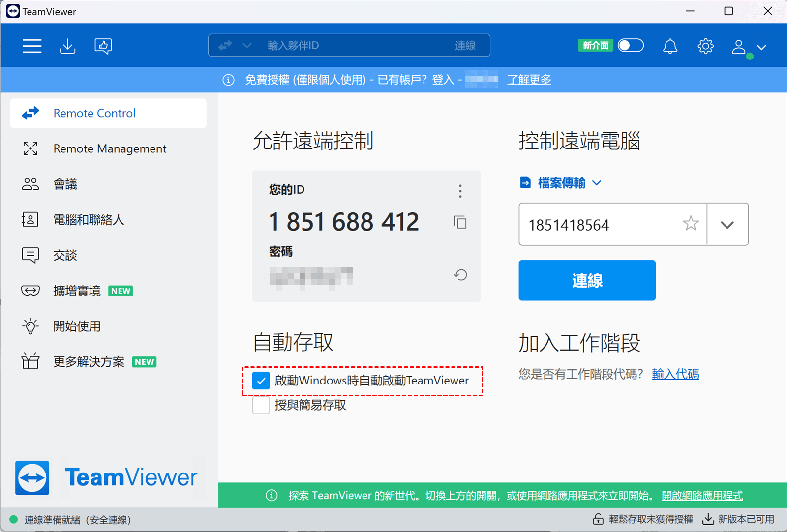Click the blue 連線 connect button

pos(587,280)
